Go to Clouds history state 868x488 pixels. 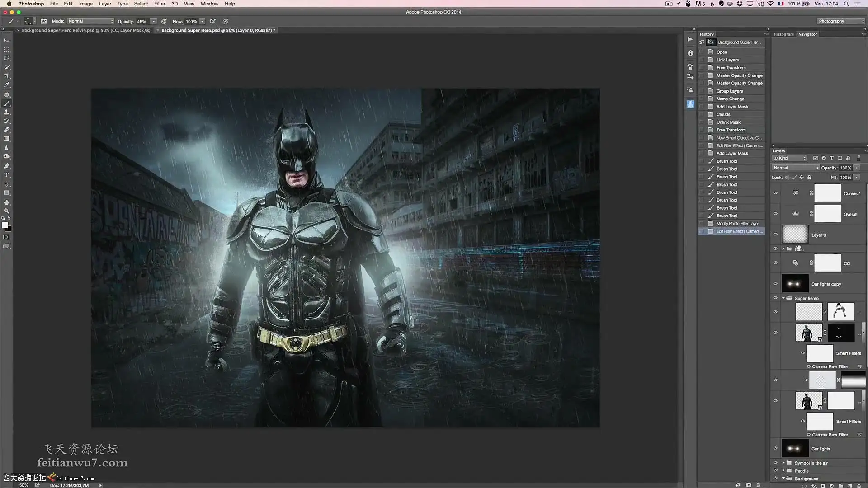(723, 114)
